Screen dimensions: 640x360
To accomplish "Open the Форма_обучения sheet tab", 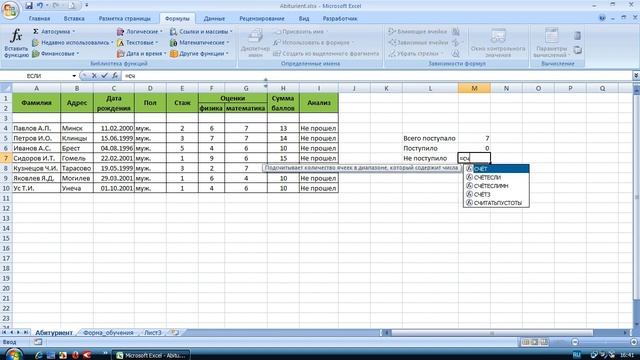I will coord(108,333).
